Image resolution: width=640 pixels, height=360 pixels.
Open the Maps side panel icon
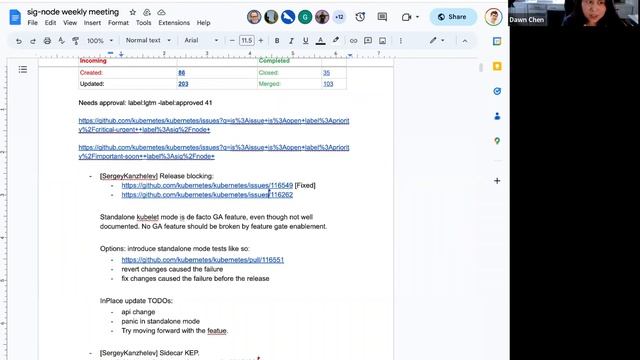(x=497, y=141)
